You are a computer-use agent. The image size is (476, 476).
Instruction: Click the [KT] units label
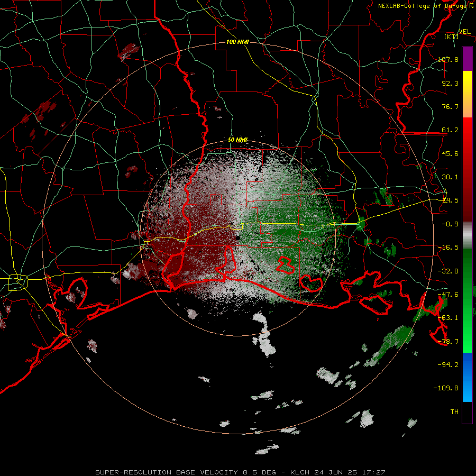pos(452,36)
